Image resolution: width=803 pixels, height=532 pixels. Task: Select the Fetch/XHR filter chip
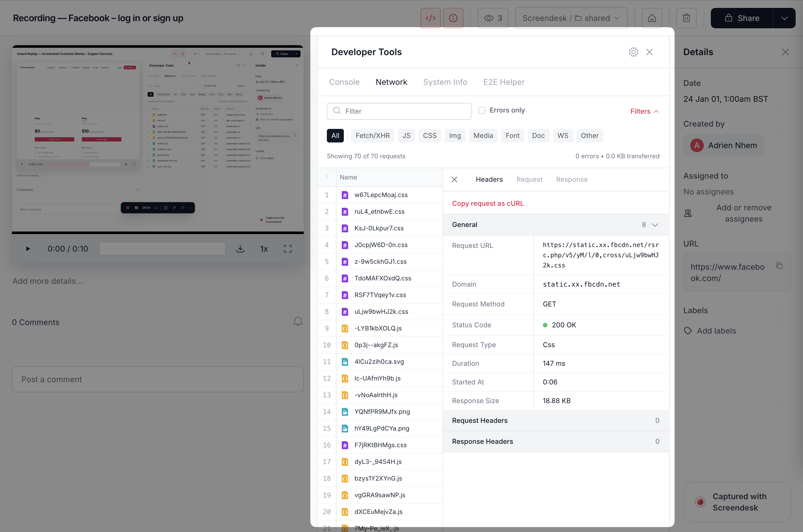coord(372,136)
